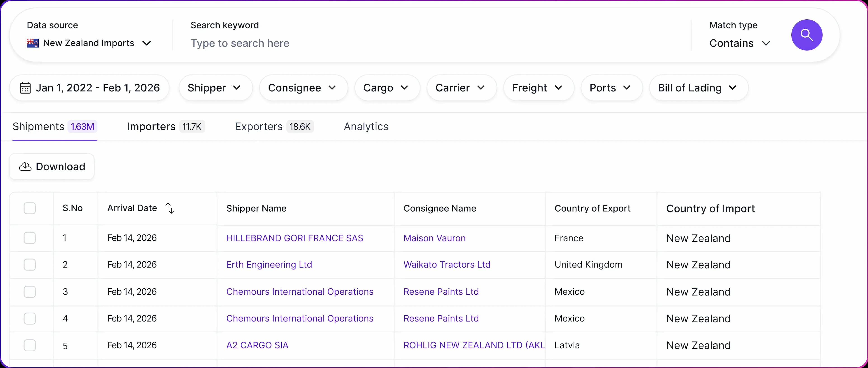Viewport: 868px width, 368px height.
Task: Tick the checkbox for row 5
Action: click(x=30, y=345)
